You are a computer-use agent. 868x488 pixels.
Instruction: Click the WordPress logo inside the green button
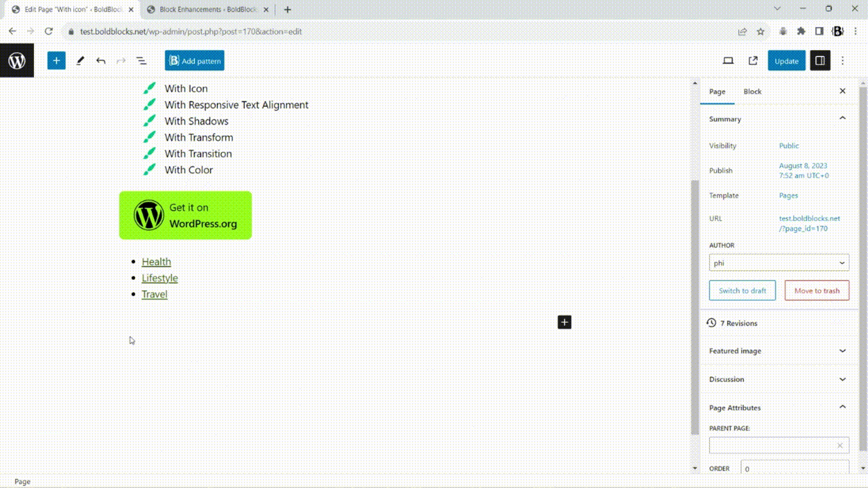pos(149,216)
